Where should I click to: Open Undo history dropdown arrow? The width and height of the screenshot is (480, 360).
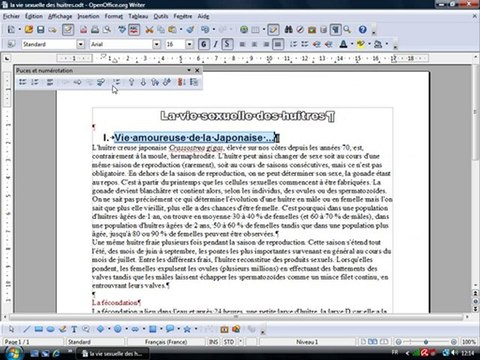coord(213,30)
